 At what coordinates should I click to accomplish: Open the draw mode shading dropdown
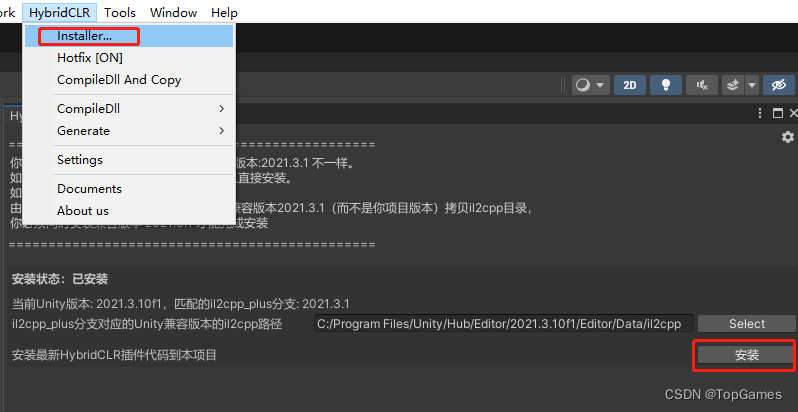pyautogui.click(x=589, y=85)
